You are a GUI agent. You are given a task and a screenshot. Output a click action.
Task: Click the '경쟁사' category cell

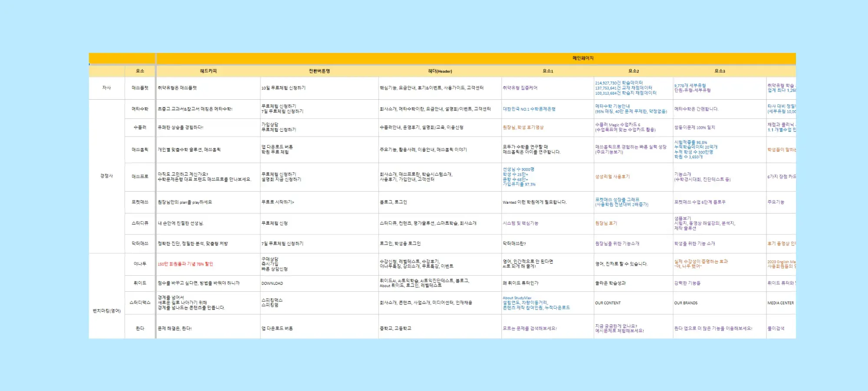(x=107, y=176)
